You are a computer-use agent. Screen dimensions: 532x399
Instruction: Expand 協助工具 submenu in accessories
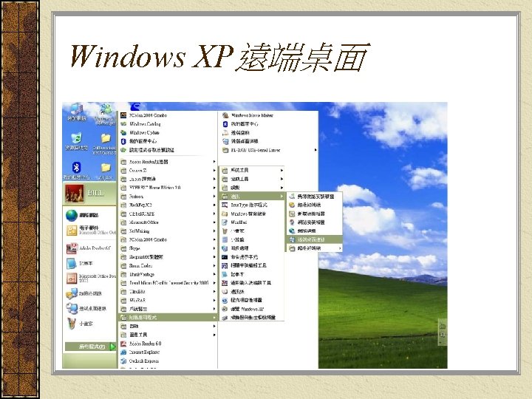coord(252,179)
